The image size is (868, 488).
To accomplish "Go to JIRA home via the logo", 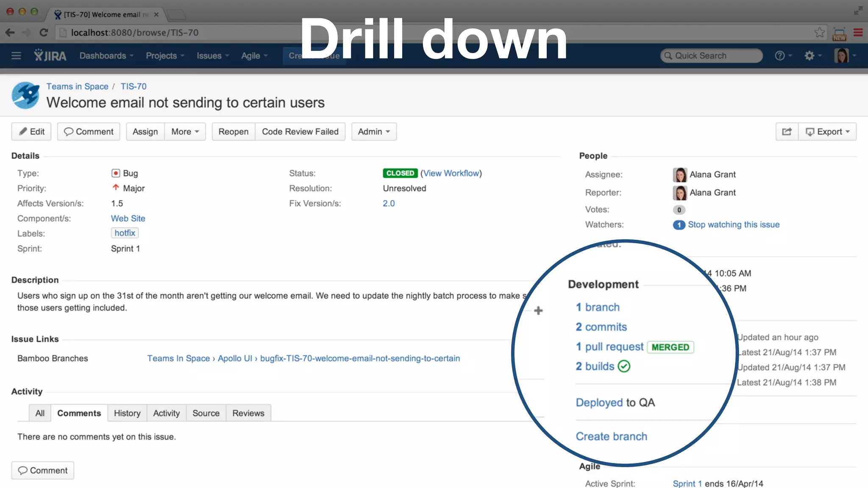I will [50, 55].
